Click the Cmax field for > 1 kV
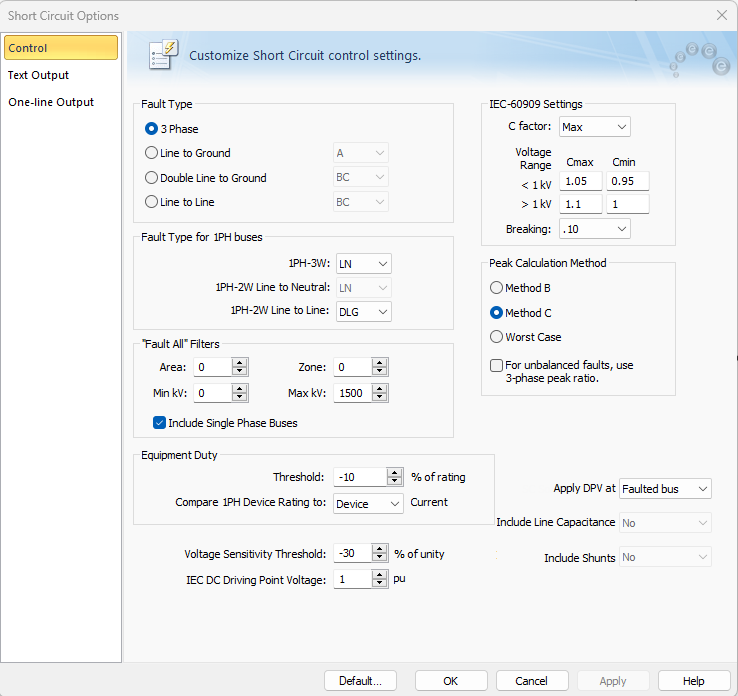The image size is (738, 696). (x=580, y=204)
